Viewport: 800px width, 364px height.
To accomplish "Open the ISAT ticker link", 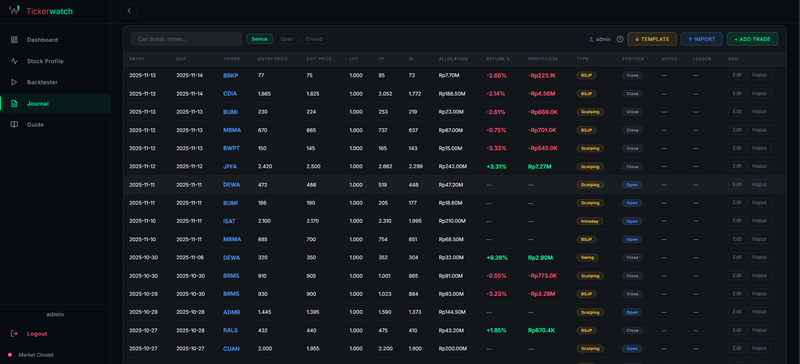I will 230,221.
